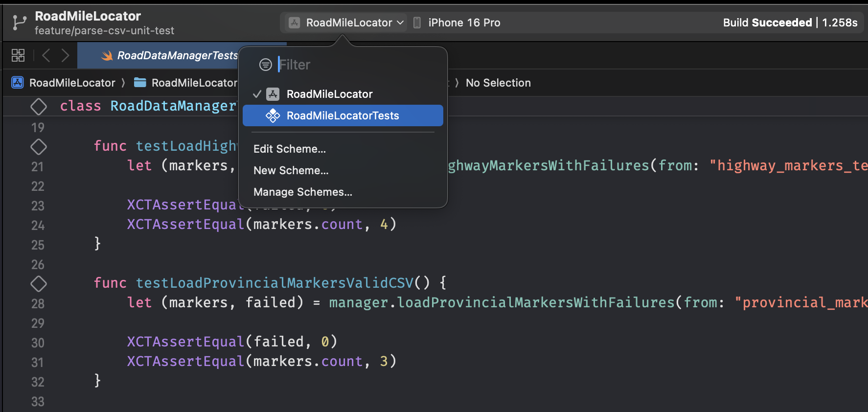868x412 pixels.
Task: Click the filter icon in scheme popup
Action: (x=265, y=65)
